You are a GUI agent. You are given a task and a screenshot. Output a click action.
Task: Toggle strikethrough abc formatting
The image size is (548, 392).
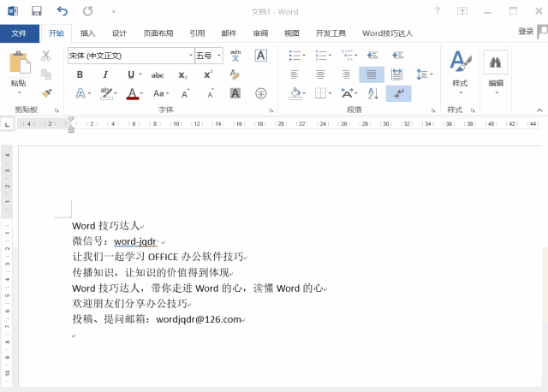158,74
